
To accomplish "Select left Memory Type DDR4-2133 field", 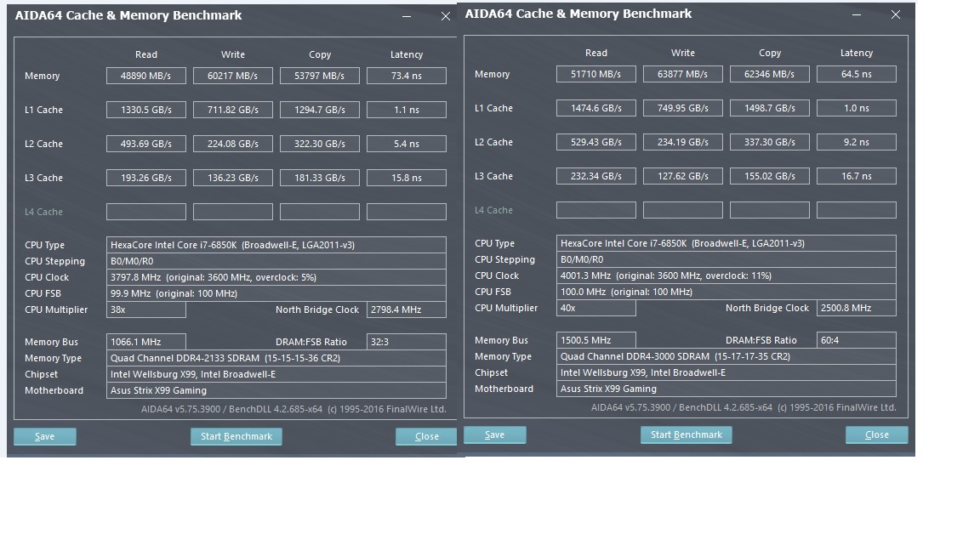I will (x=276, y=358).
